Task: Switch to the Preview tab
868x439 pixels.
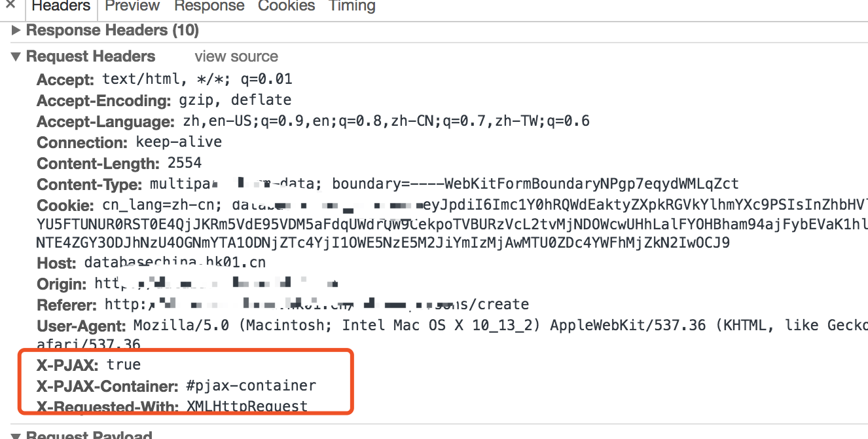Action: click(132, 7)
